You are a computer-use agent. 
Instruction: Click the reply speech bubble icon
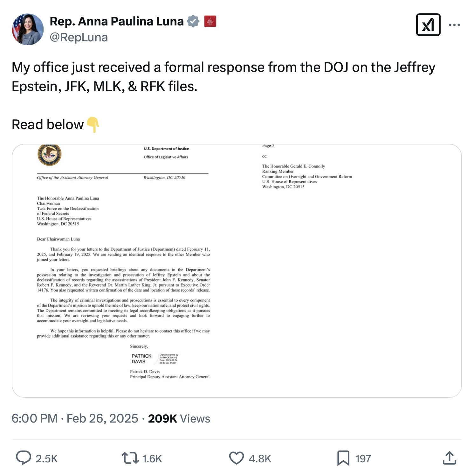pos(24,458)
